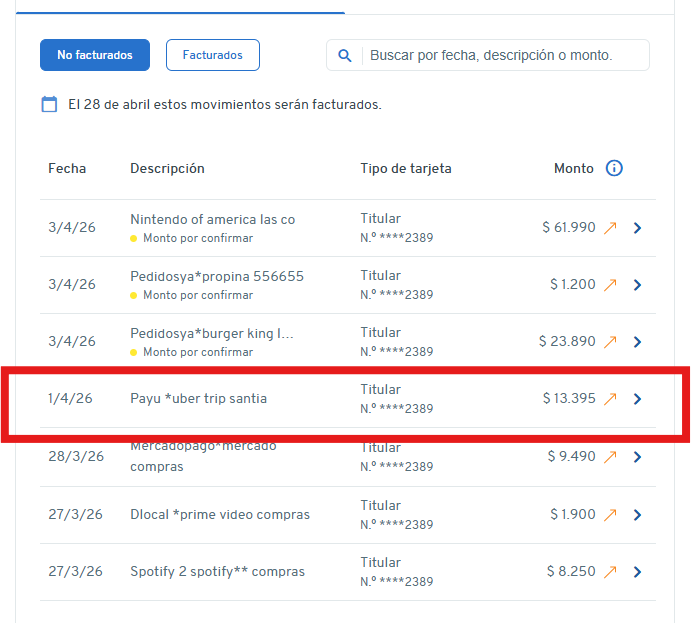Image resolution: width=692 pixels, height=623 pixels.
Task: Click the amount $ 8.250
Action: [x=571, y=571]
